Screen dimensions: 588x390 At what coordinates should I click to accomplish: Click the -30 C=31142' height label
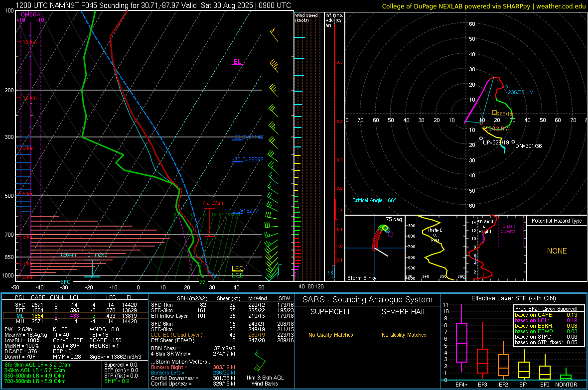(x=249, y=137)
